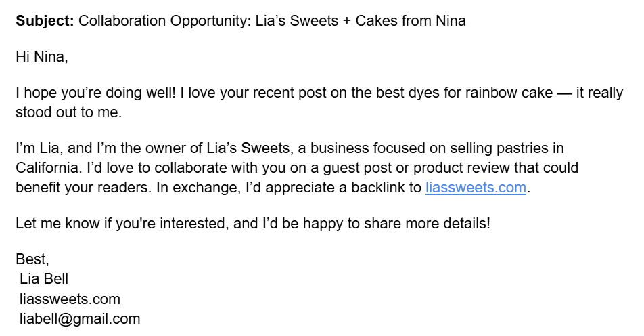Click the plain liassweets.com signature line

coord(70,299)
